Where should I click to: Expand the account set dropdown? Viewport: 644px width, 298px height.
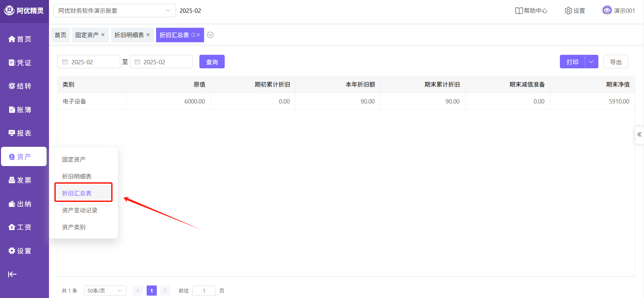[x=168, y=10]
